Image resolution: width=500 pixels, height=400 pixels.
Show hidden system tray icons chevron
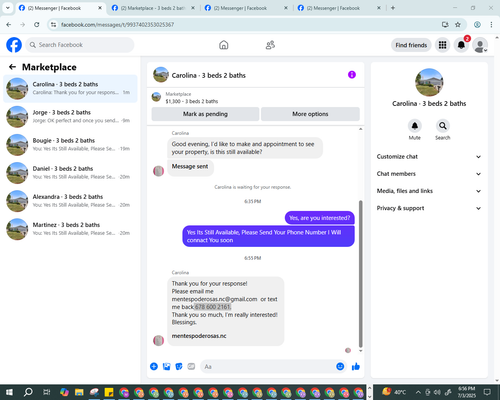(418, 392)
